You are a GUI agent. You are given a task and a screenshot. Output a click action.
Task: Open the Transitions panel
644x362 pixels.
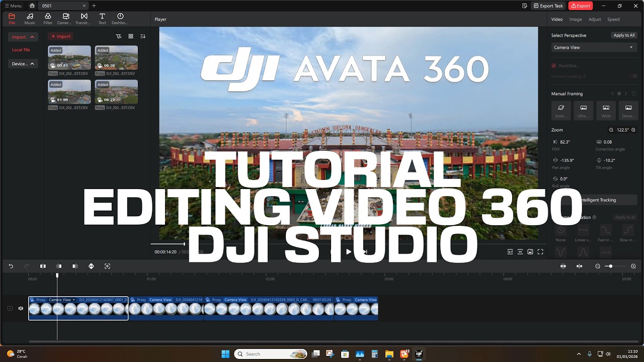tap(84, 19)
